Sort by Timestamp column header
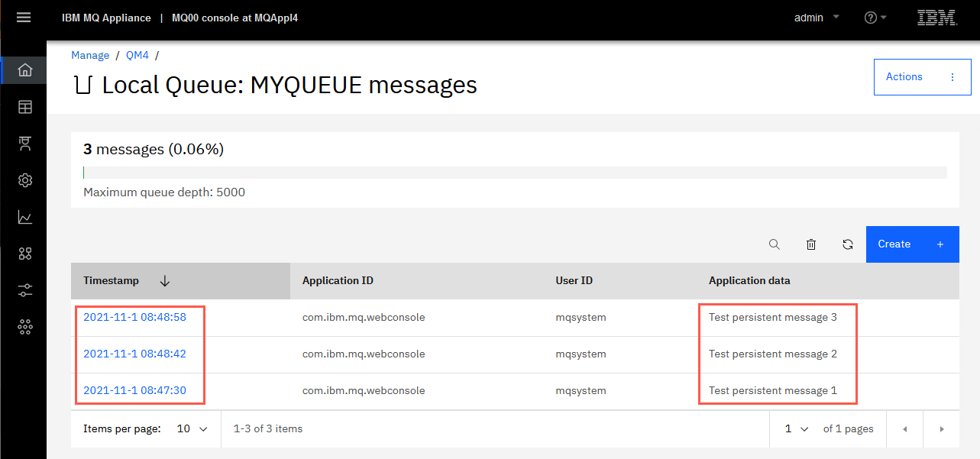 (180, 281)
